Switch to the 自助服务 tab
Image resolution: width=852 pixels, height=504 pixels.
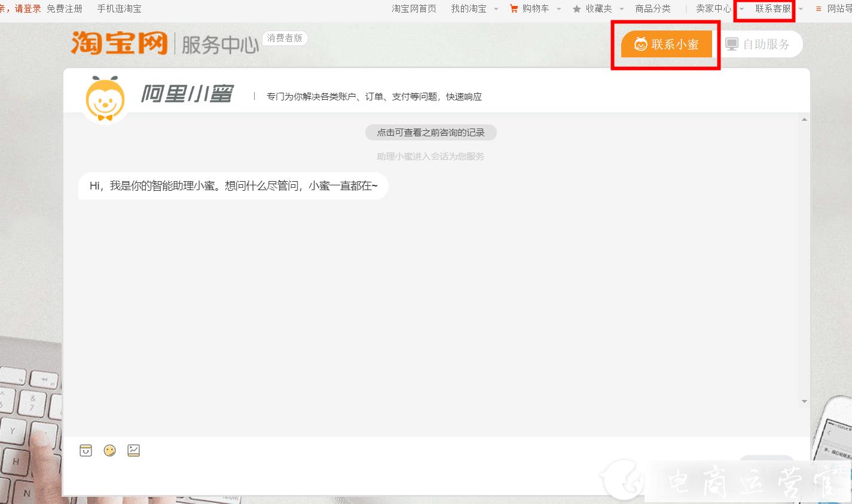pos(758,44)
